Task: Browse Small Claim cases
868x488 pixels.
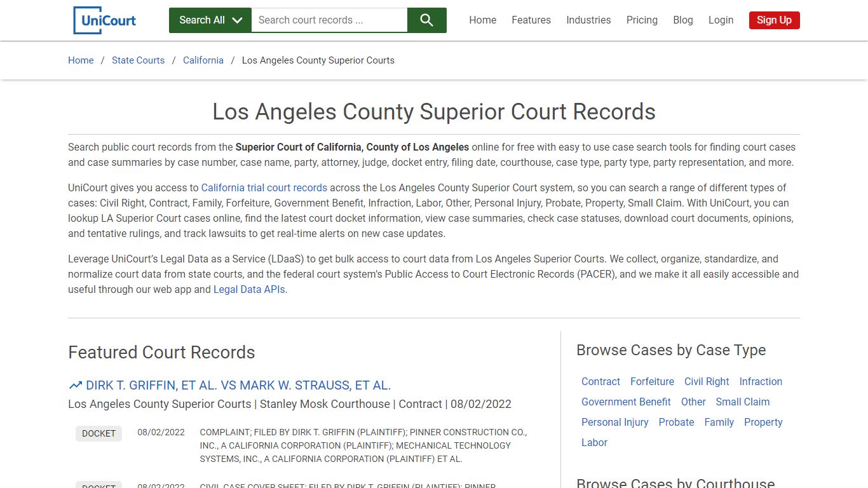Action: pos(742,402)
